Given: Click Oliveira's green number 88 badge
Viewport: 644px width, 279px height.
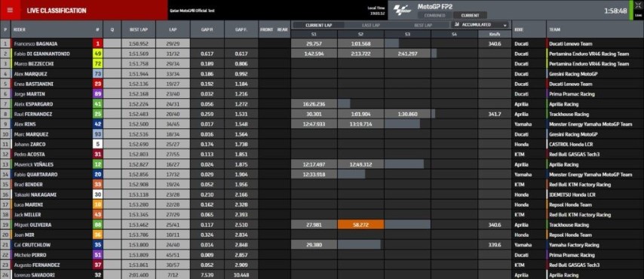Looking at the screenshot, I should point(98,225).
